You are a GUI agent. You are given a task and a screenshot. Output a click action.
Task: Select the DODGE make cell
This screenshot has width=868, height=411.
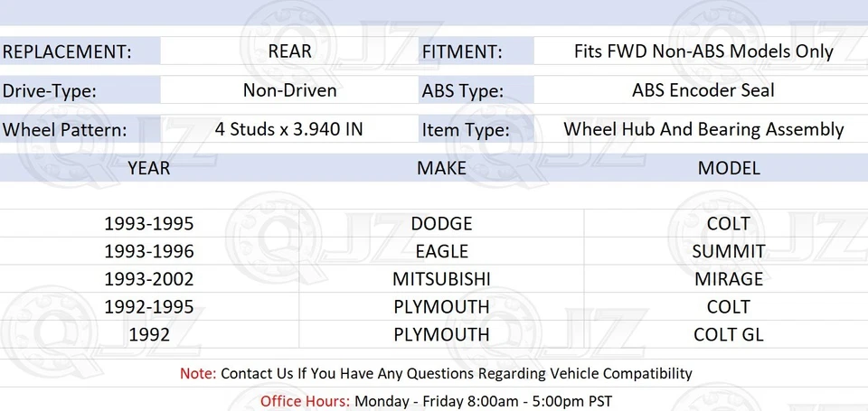coord(441,223)
